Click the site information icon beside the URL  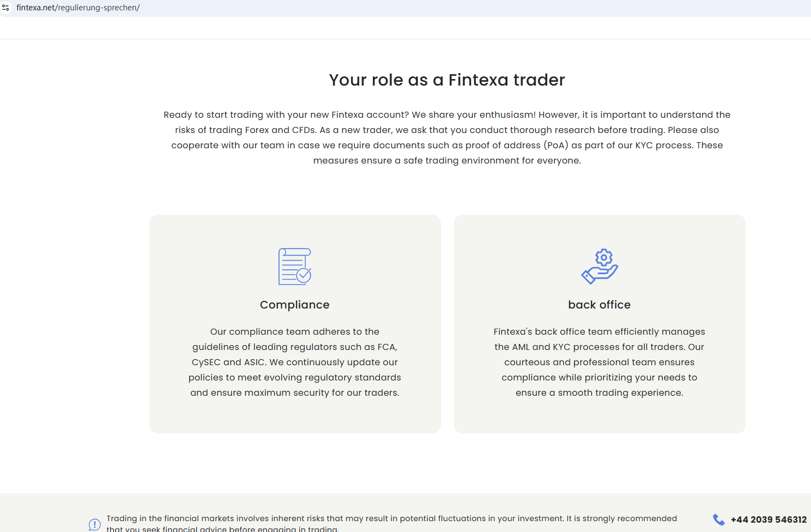(x=5, y=8)
